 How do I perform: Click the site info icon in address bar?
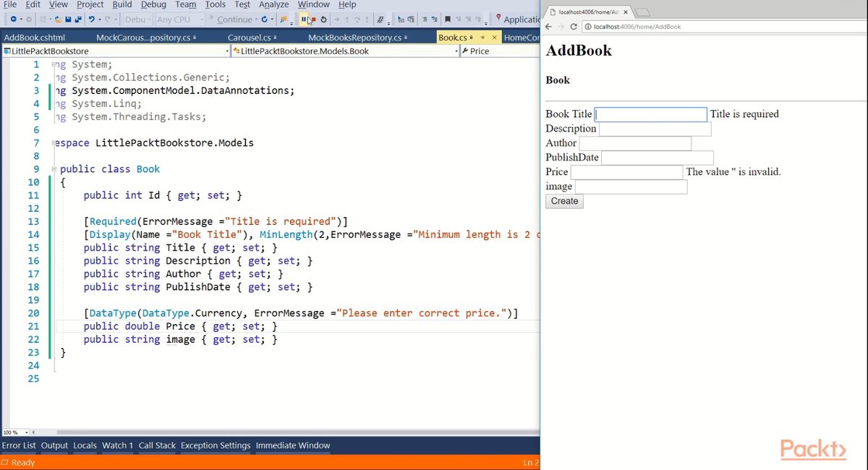tap(587, 27)
